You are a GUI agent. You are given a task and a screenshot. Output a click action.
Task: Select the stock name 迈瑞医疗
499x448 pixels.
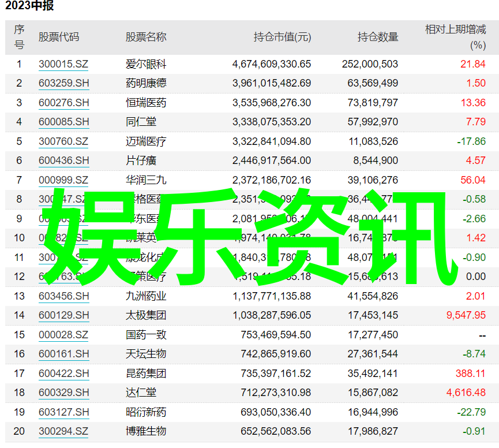click(x=146, y=141)
